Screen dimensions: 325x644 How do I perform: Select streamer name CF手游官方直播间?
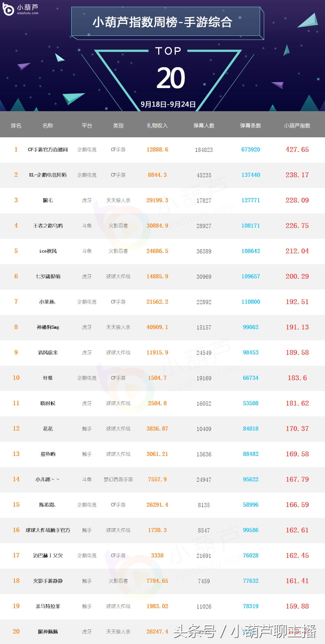pos(48,150)
